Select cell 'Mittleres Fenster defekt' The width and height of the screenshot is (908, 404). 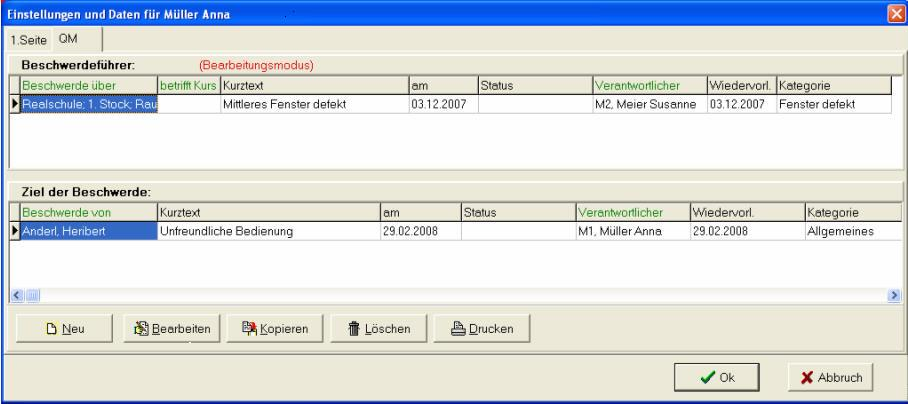(315, 104)
